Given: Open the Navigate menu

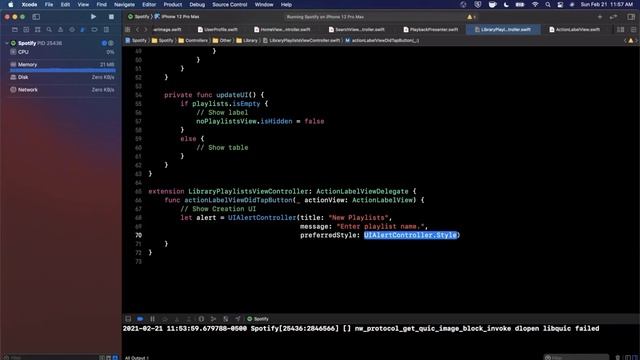Looking at the screenshot, I should point(124,4).
